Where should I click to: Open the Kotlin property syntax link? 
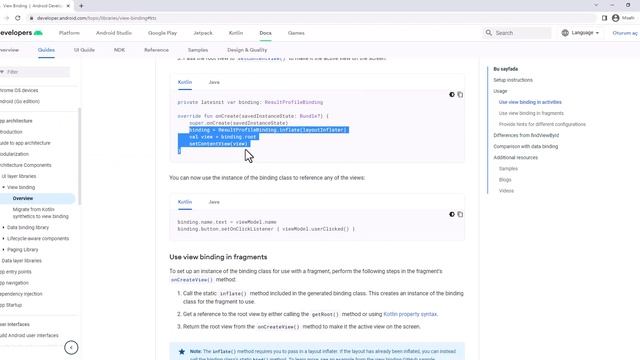coord(410,314)
